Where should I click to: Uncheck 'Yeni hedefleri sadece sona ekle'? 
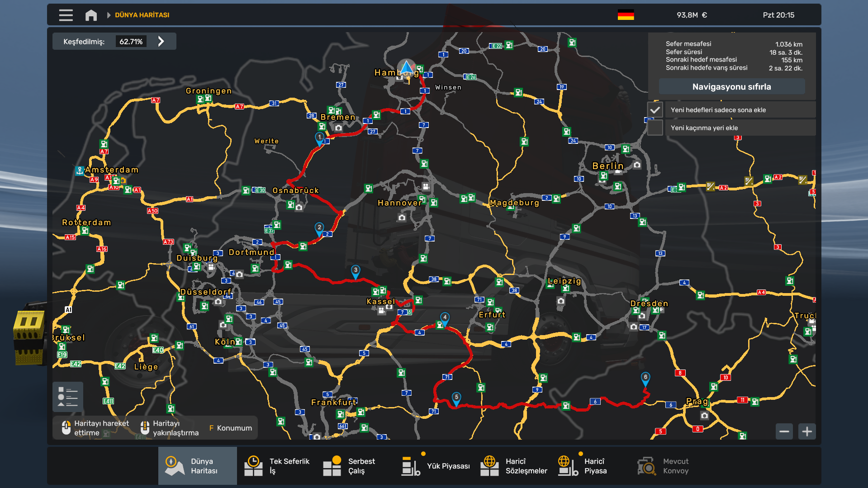(x=655, y=110)
